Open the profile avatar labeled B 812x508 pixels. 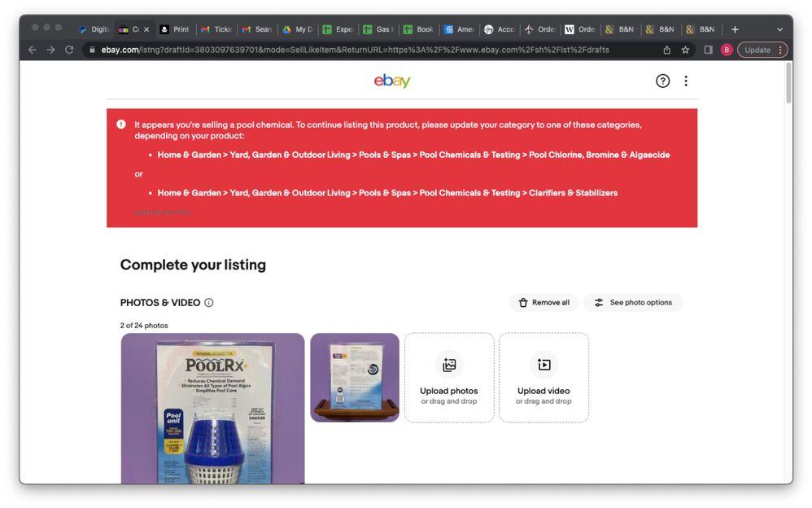click(727, 50)
